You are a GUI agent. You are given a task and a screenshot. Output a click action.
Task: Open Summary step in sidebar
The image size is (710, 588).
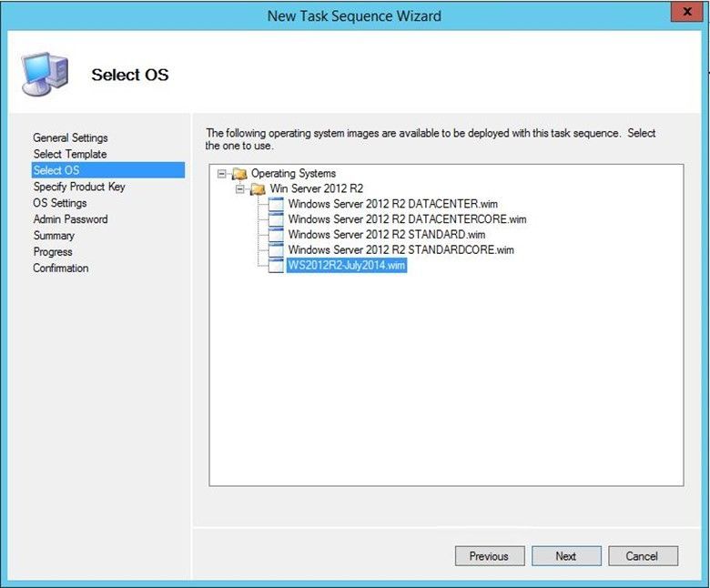coord(54,236)
